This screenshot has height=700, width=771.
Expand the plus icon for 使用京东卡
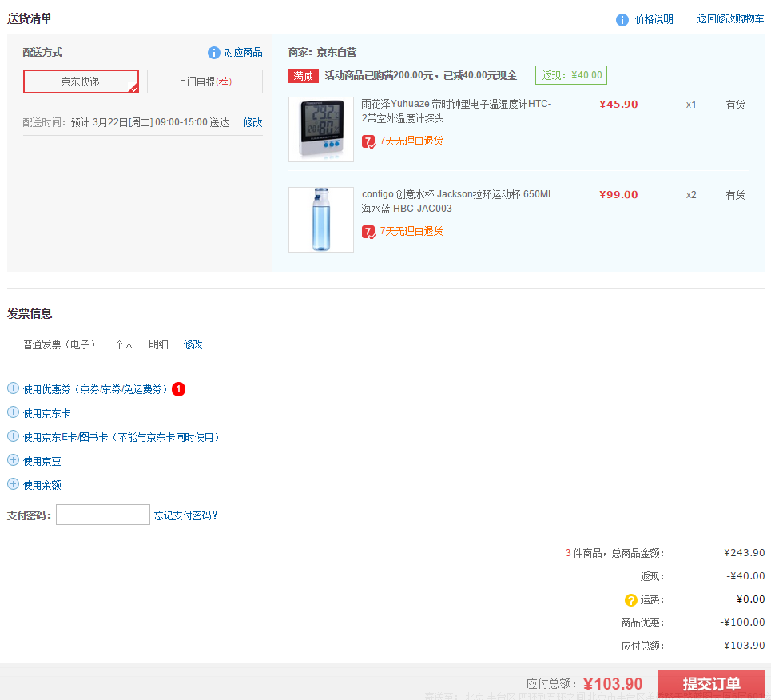point(14,412)
